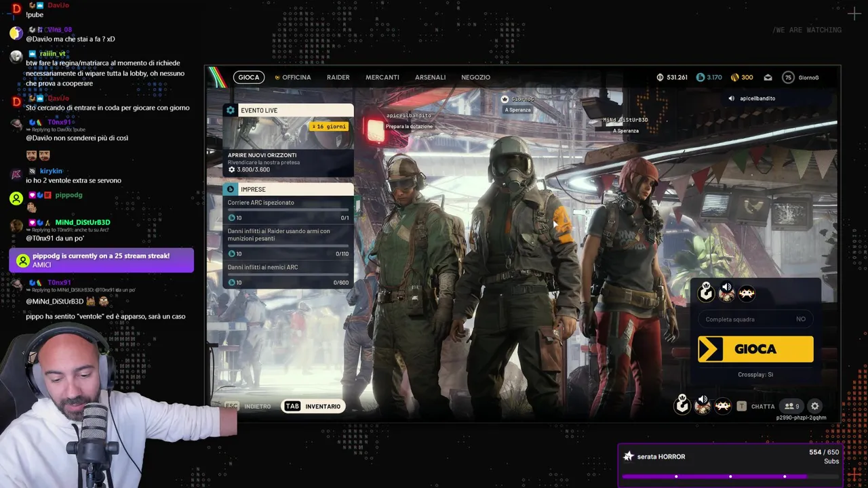Open the event image thumbnail
Image resolution: width=868 pixels, height=488 pixels.
click(288, 133)
